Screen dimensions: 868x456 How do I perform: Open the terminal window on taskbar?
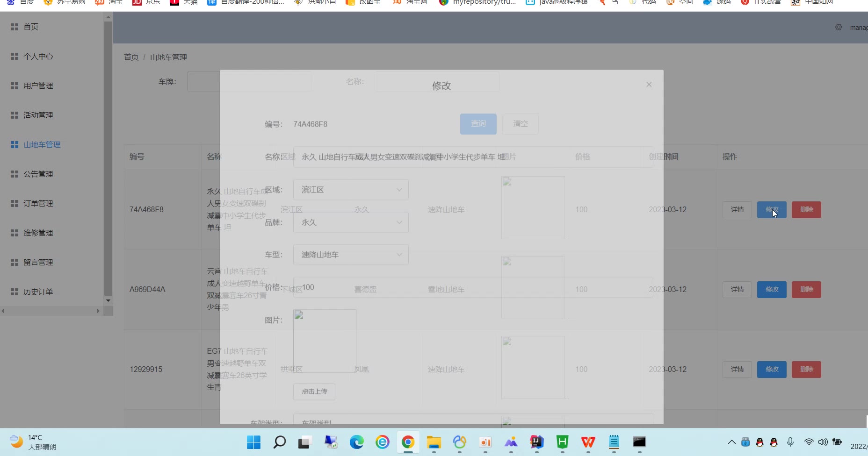[x=639, y=442]
